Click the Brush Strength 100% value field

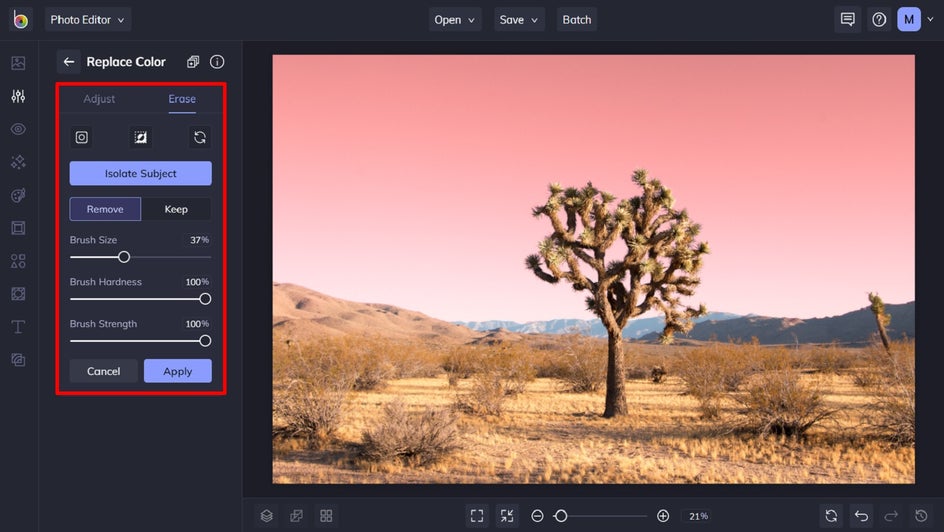point(197,324)
